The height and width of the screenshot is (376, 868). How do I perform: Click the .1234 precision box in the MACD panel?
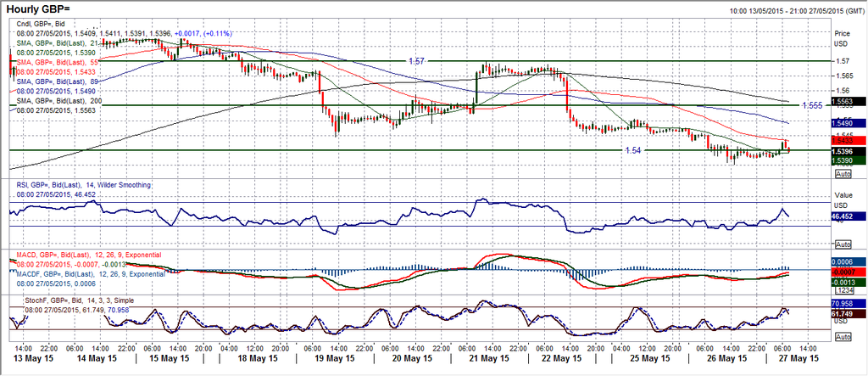[x=843, y=292]
